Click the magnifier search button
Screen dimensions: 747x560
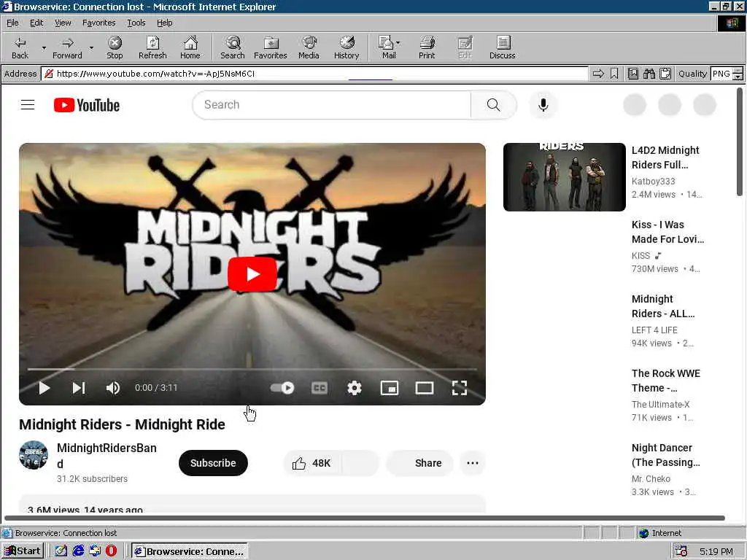[494, 105]
